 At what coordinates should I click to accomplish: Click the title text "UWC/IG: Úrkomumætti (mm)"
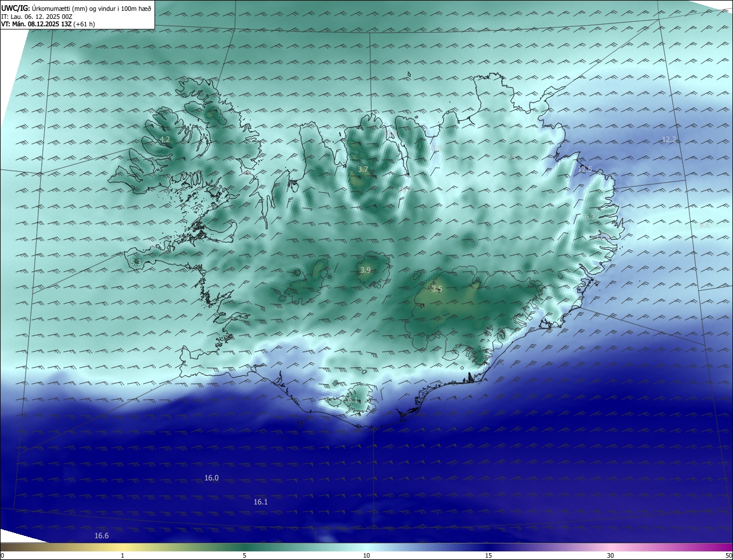coord(45,8)
